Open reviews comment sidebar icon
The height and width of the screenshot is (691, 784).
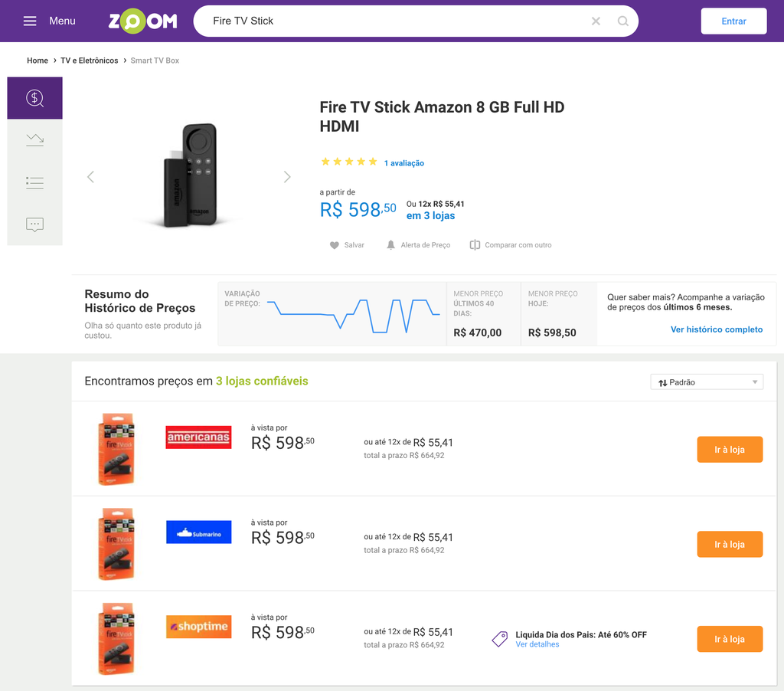(34, 224)
